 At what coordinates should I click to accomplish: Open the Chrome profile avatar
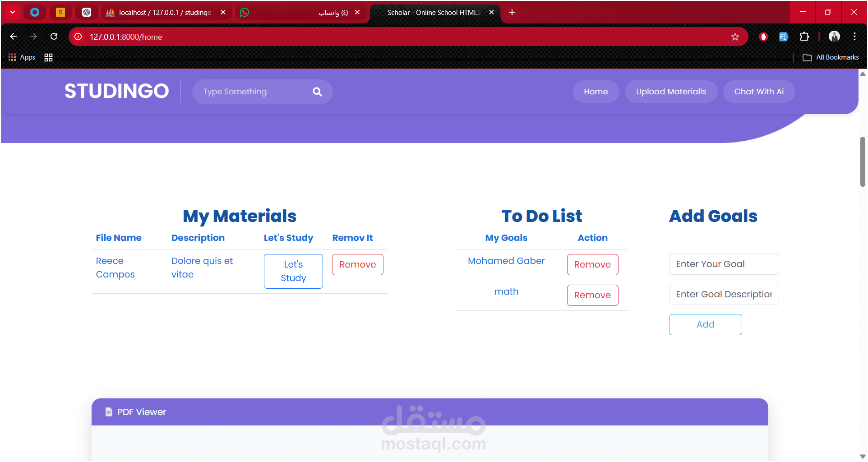tap(834, 37)
